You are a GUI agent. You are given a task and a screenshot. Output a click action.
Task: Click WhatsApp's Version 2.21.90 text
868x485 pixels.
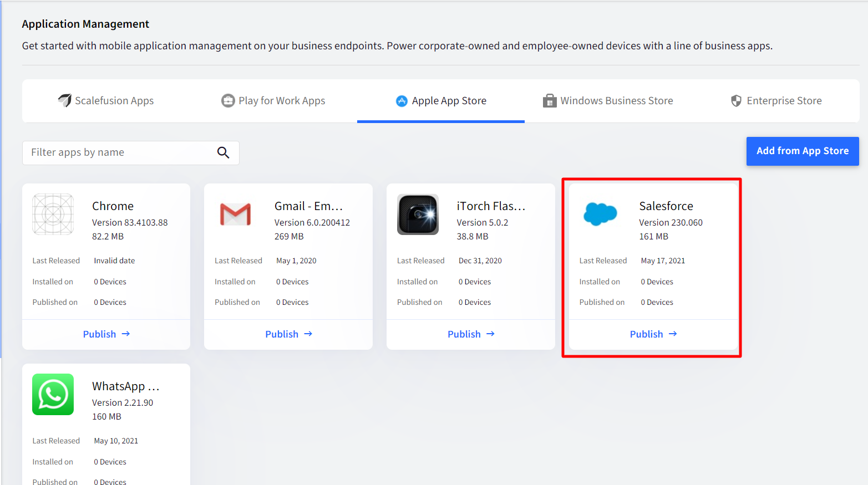[123, 402]
